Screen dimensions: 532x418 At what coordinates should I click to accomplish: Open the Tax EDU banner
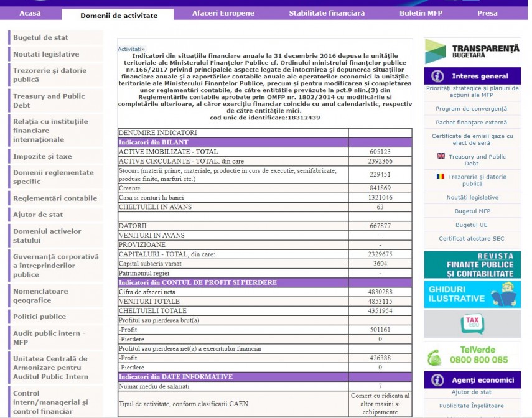coord(472,323)
